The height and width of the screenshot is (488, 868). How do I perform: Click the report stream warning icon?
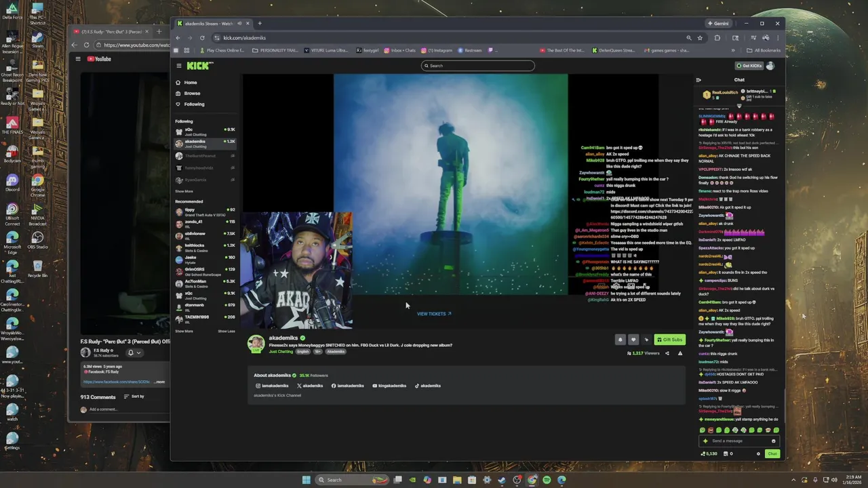pyautogui.click(x=680, y=353)
